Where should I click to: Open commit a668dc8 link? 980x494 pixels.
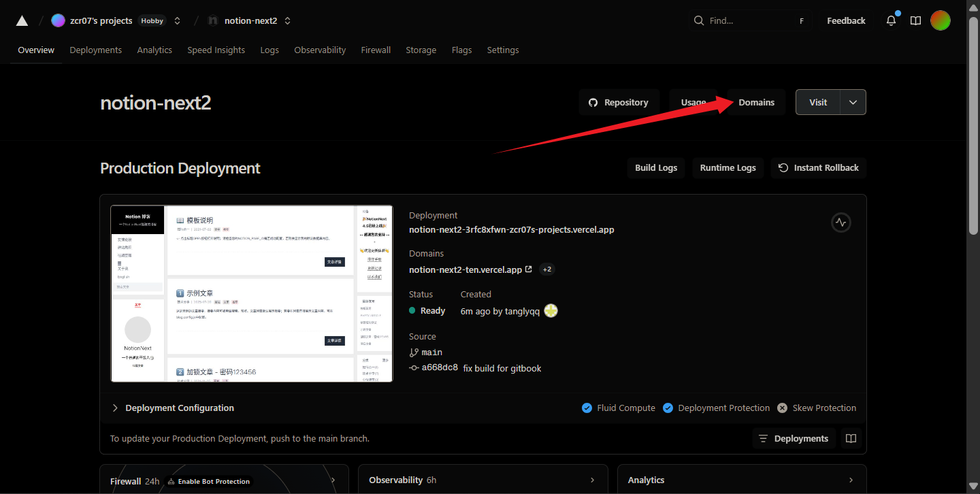[440, 367]
